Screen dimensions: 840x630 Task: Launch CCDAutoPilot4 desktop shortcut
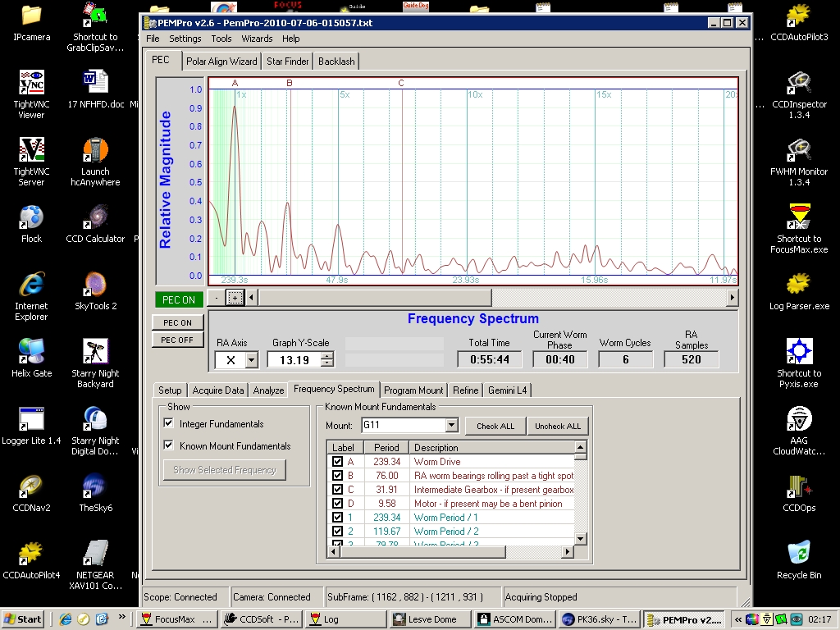[x=32, y=561]
